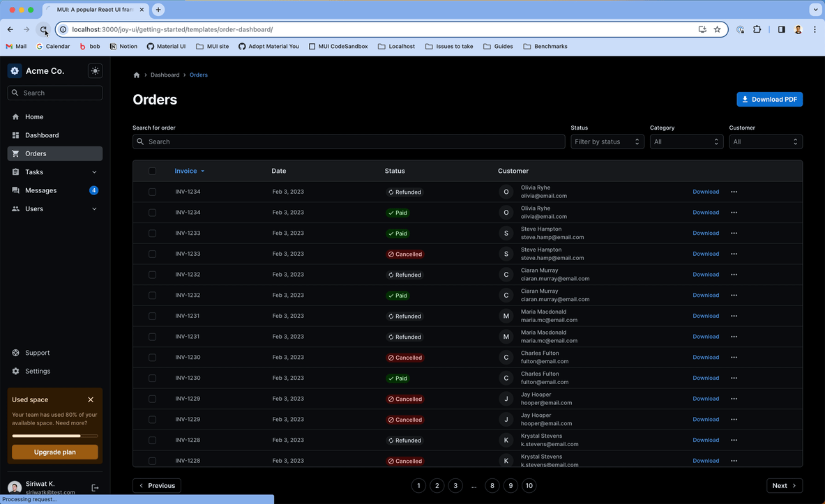
Task: Check the select-all checkbox in the table header
Action: click(153, 171)
